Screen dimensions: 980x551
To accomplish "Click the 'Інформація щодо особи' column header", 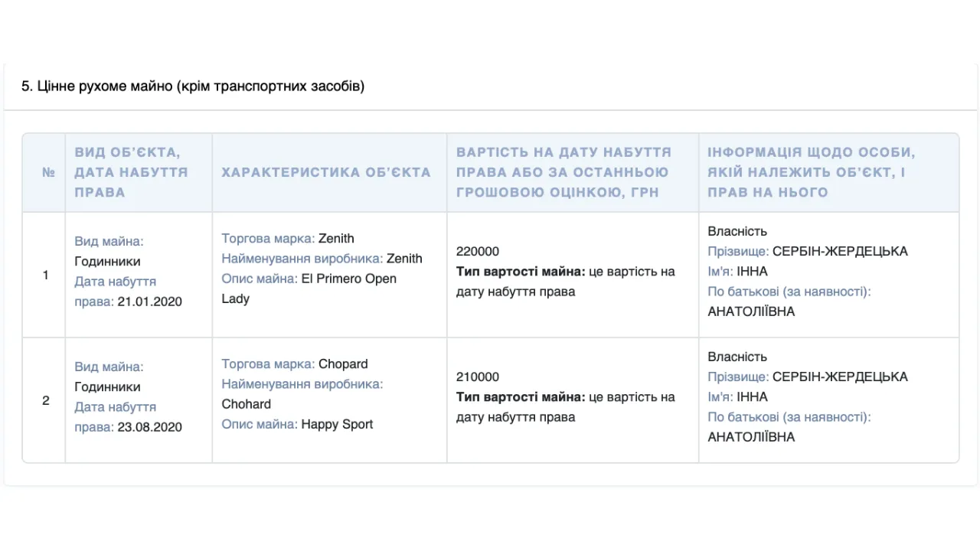I will pos(811,172).
